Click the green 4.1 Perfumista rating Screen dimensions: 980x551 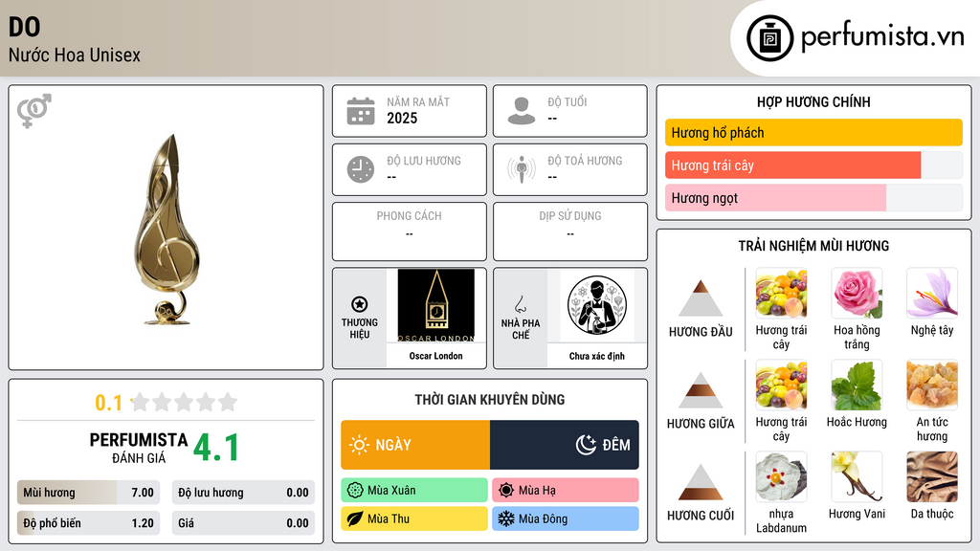click(215, 448)
